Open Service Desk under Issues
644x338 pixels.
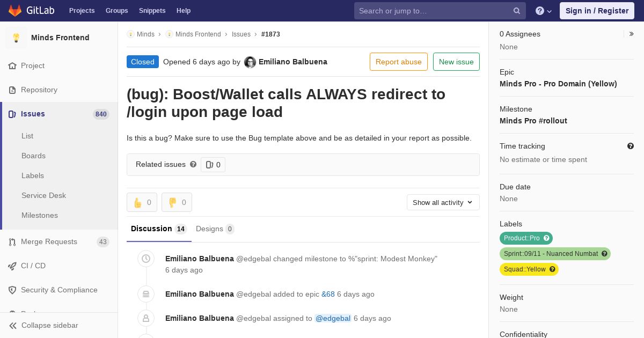click(x=43, y=195)
